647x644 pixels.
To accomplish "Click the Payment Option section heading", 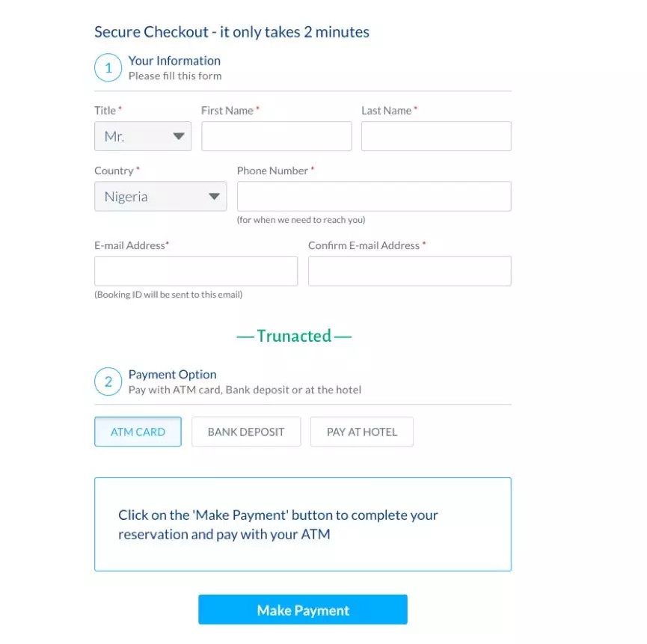I will coord(173,374).
